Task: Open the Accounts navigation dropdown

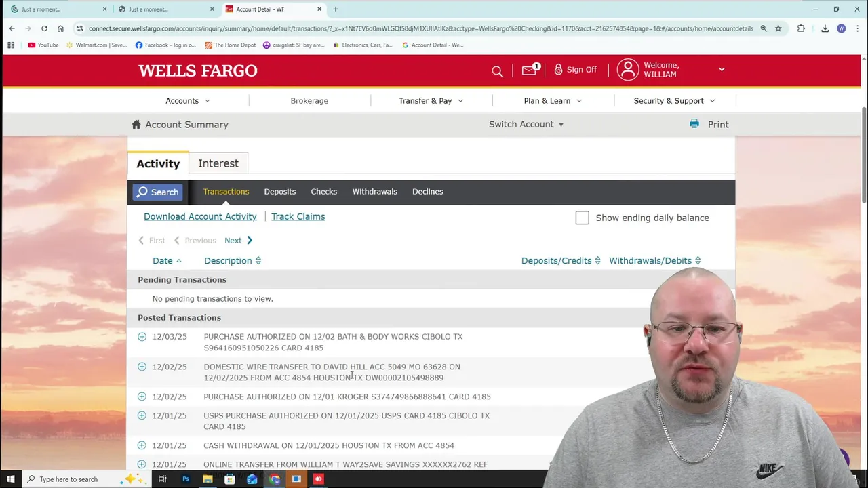Action: coord(188,101)
